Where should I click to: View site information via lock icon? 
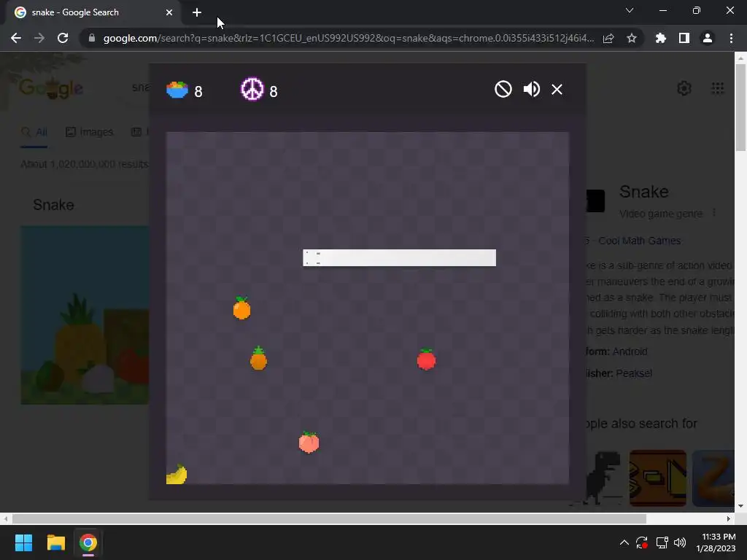coord(92,38)
